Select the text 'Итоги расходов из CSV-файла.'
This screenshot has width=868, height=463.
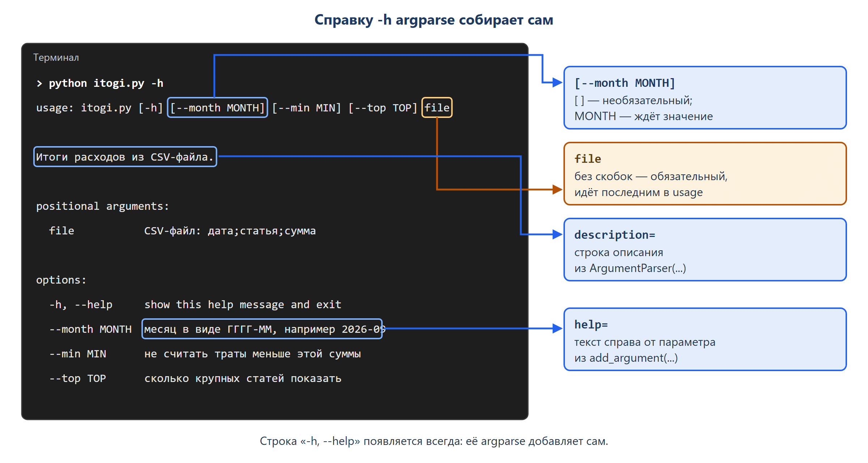[125, 157]
